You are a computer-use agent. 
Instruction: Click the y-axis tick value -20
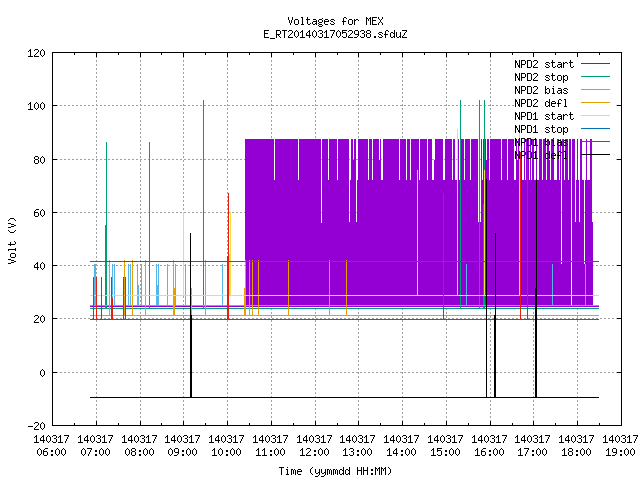pyautogui.click(x=36, y=426)
